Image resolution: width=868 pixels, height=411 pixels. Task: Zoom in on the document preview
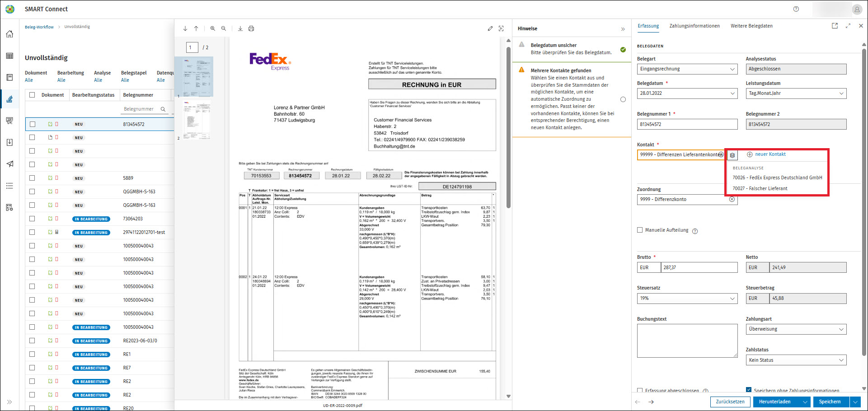click(x=213, y=28)
